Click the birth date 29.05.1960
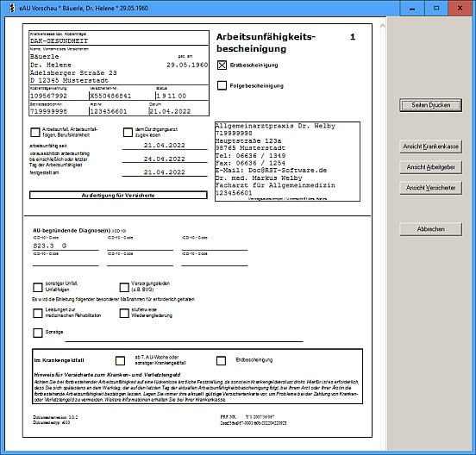The image size is (476, 455). click(x=187, y=65)
